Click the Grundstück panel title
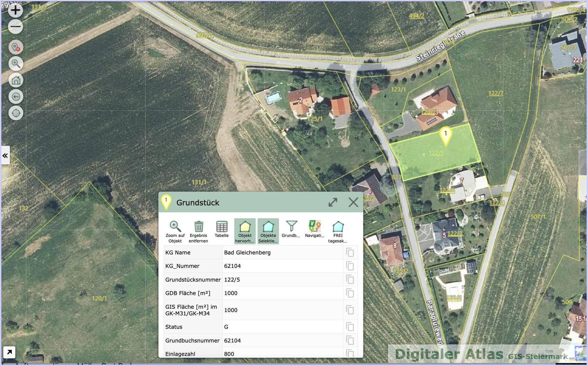The image size is (588, 366). click(198, 203)
